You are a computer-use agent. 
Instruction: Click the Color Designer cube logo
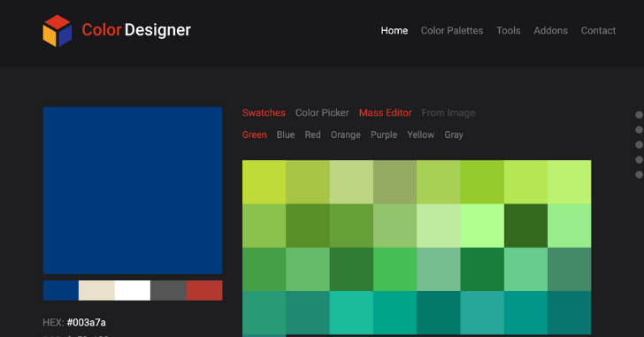click(x=57, y=31)
